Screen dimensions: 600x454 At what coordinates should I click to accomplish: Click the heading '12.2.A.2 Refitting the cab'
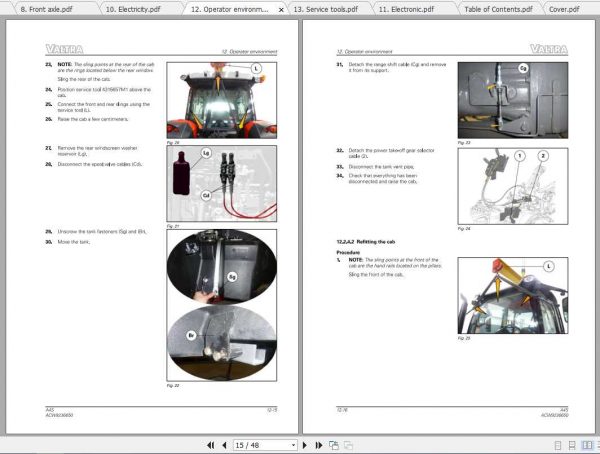pyautogui.click(x=366, y=242)
